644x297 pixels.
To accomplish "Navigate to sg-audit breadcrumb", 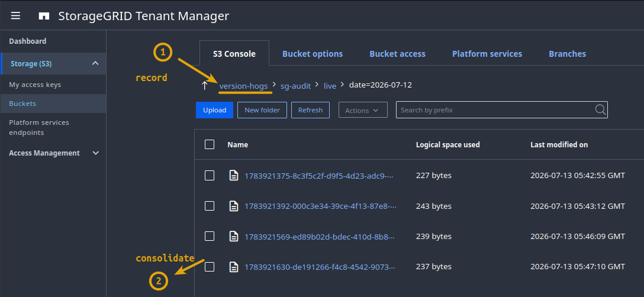I will pyautogui.click(x=297, y=86).
